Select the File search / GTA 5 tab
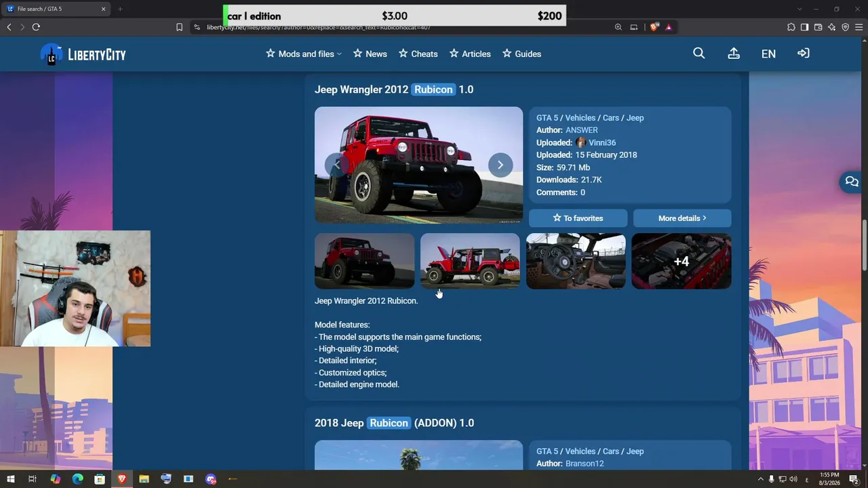868x488 pixels. [56, 9]
